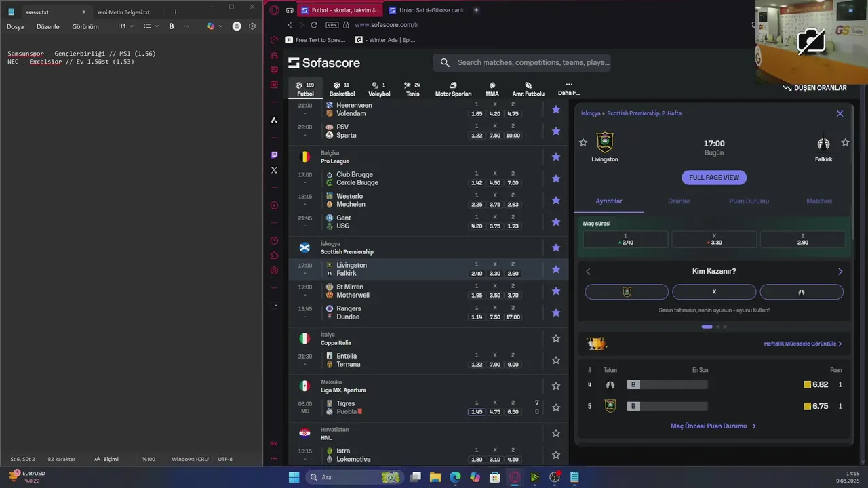Screen dimensions: 868x488
Task: Switch to Oranlar tab in match panel
Action: click(x=679, y=201)
